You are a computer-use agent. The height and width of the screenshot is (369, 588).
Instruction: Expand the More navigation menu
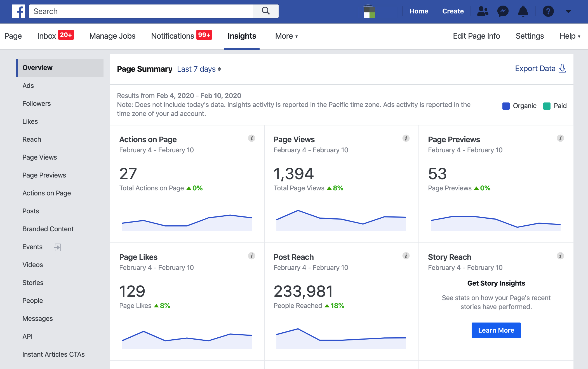[286, 36]
